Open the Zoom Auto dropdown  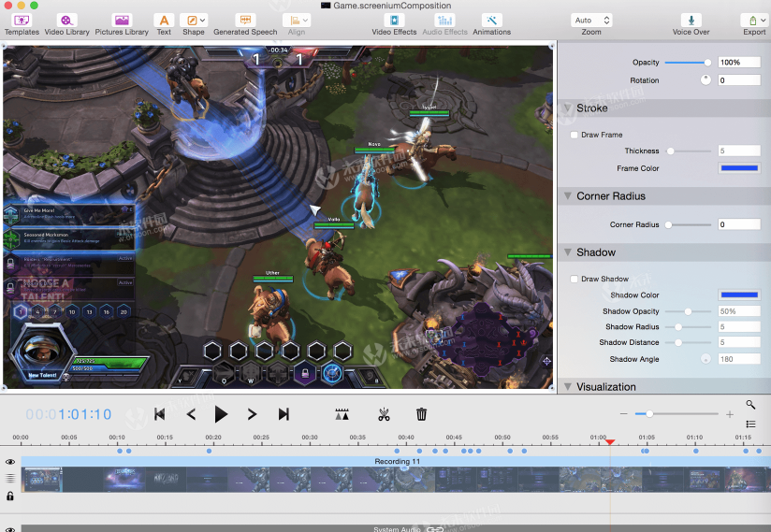(x=591, y=20)
